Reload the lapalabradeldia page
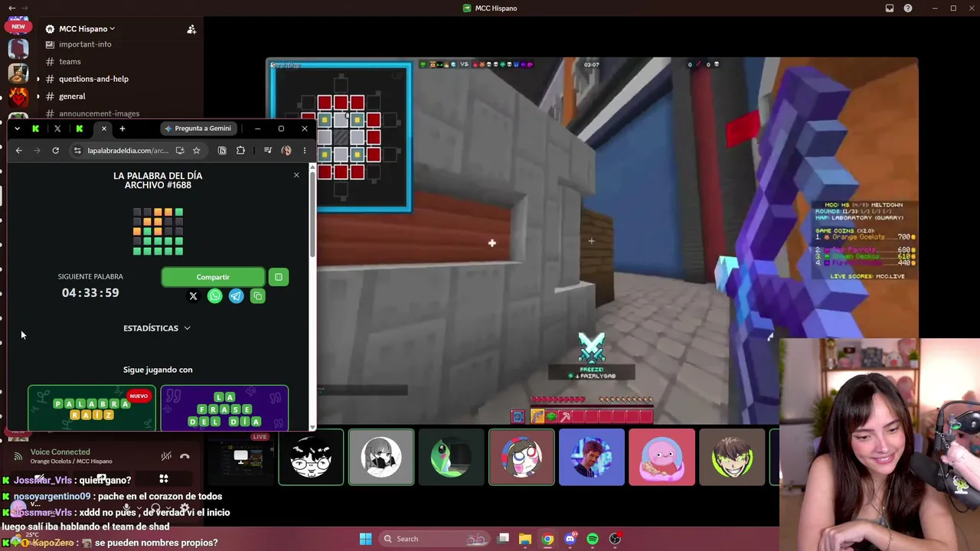Image resolution: width=980 pixels, height=551 pixels. (55, 151)
